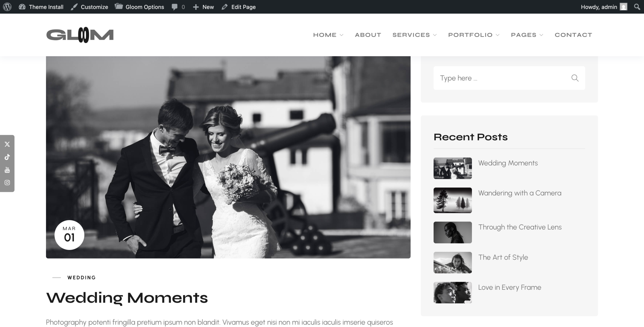
Task: Expand the Home menu chevron
Action: [x=341, y=35]
